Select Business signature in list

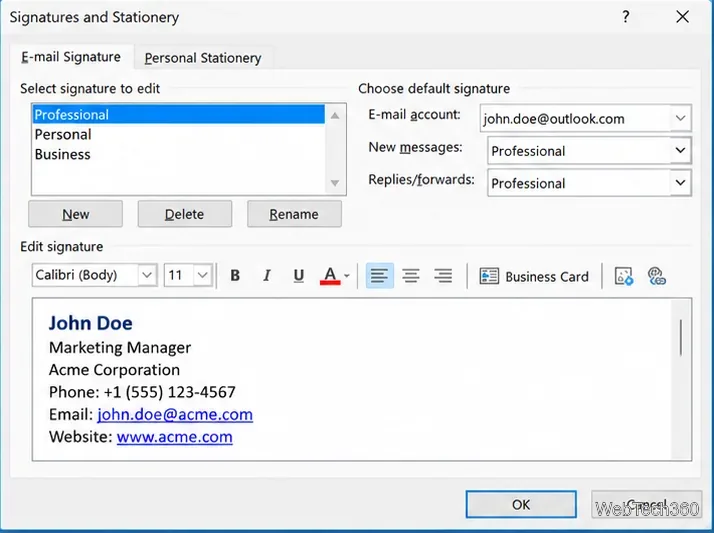click(x=178, y=154)
